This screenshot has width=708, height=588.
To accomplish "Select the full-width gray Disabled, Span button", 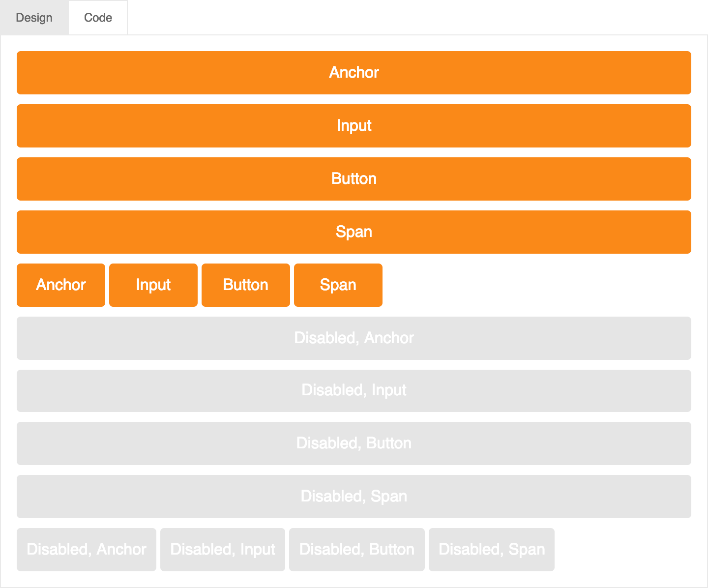I will coord(354,497).
